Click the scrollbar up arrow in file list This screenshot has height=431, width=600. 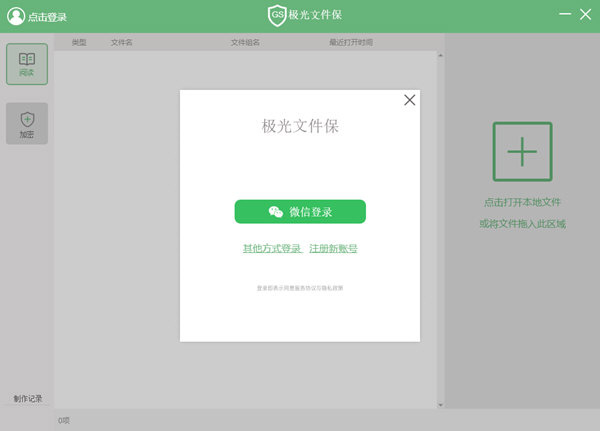click(440, 56)
